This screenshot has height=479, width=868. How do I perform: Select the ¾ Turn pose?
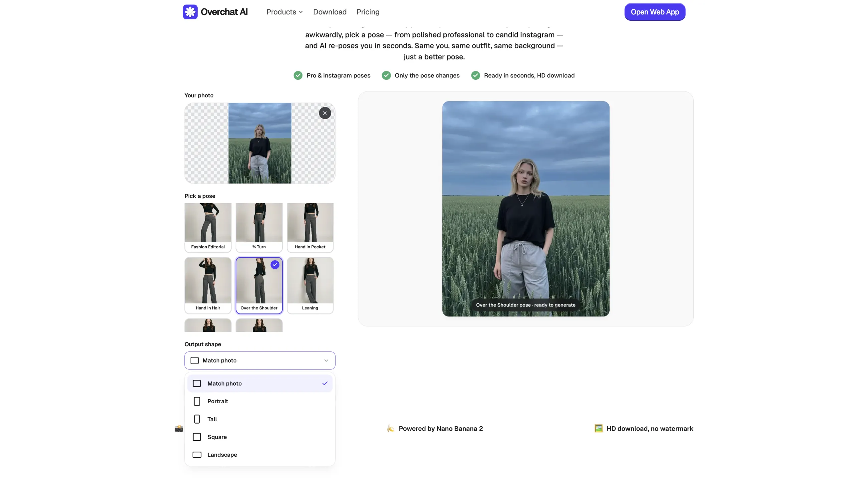[259, 227]
